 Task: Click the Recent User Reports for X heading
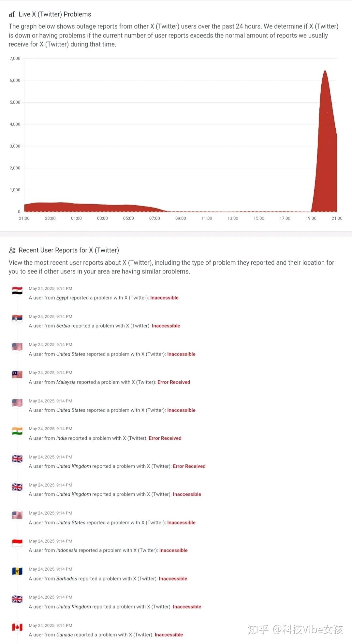coord(69,250)
